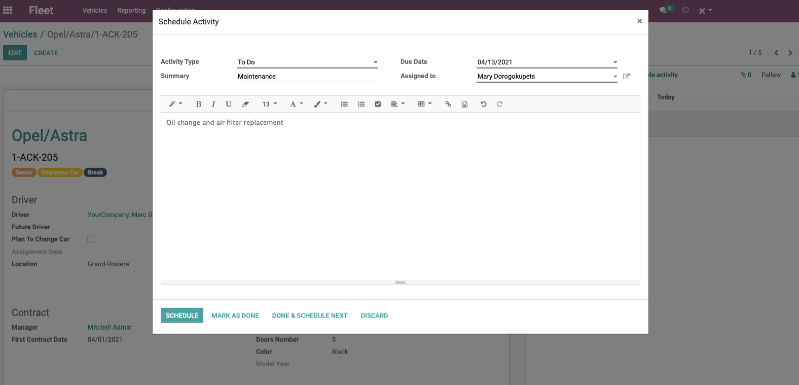Click the eraser remove-format icon
The image size is (799, 385).
click(245, 104)
